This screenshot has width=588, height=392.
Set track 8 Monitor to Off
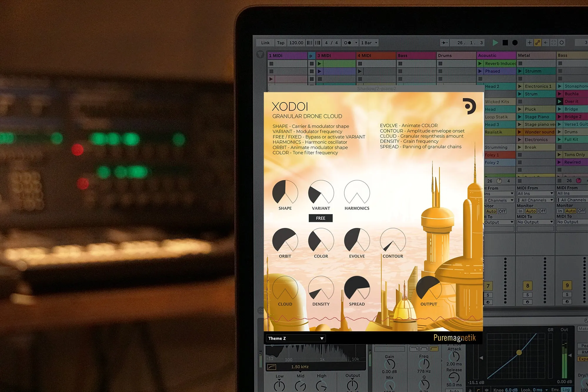click(x=542, y=211)
